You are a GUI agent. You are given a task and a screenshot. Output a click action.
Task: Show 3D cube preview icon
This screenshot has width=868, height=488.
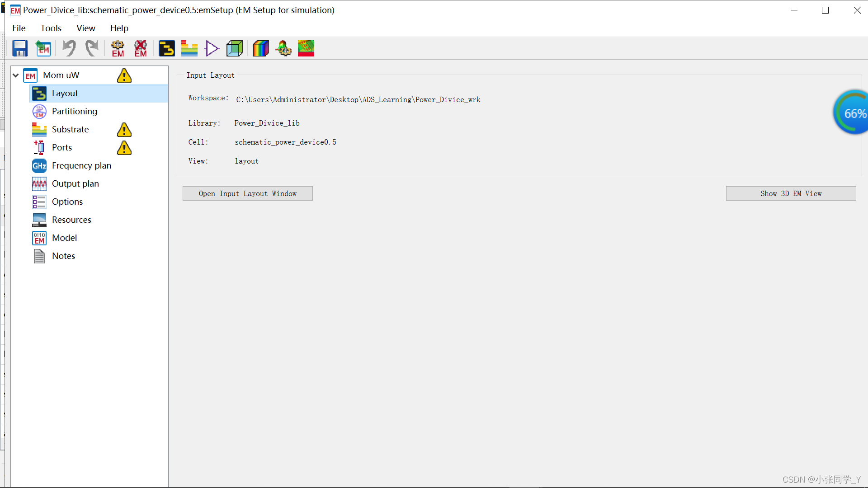point(235,48)
